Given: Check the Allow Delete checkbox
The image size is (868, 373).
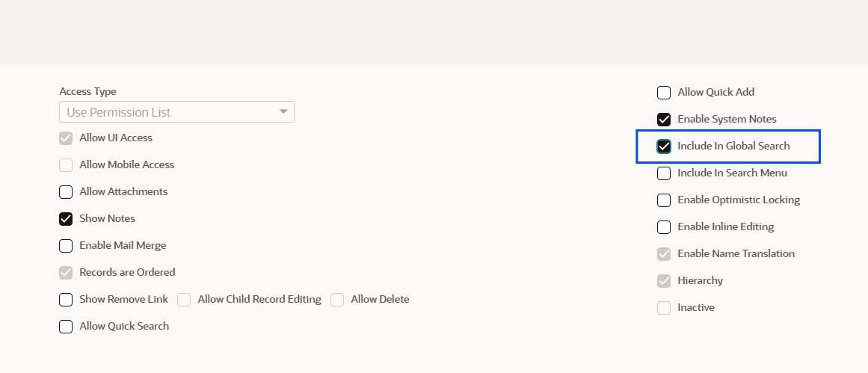Looking at the screenshot, I should coord(337,300).
